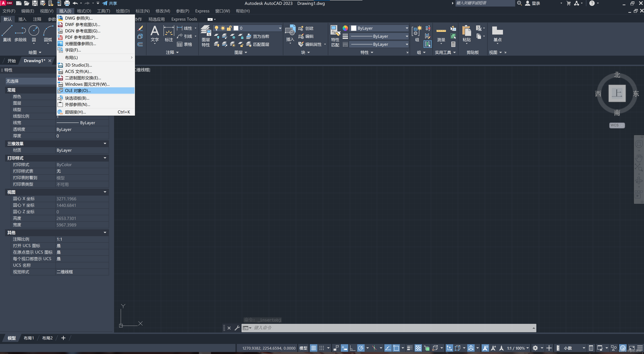The height and width of the screenshot is (354, 644).
Task: Open the 1:1 / 100% annotation scale dropdown
Action: click(518, 348)
